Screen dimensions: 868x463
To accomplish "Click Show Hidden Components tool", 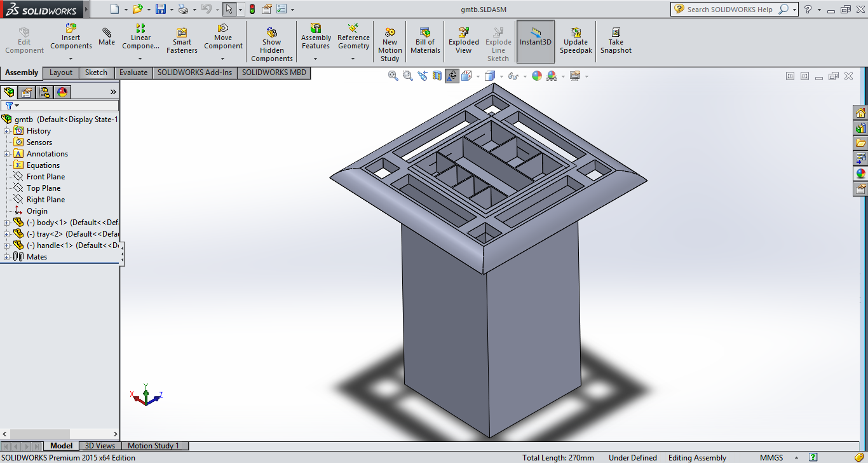I will [x=272, y=45].
